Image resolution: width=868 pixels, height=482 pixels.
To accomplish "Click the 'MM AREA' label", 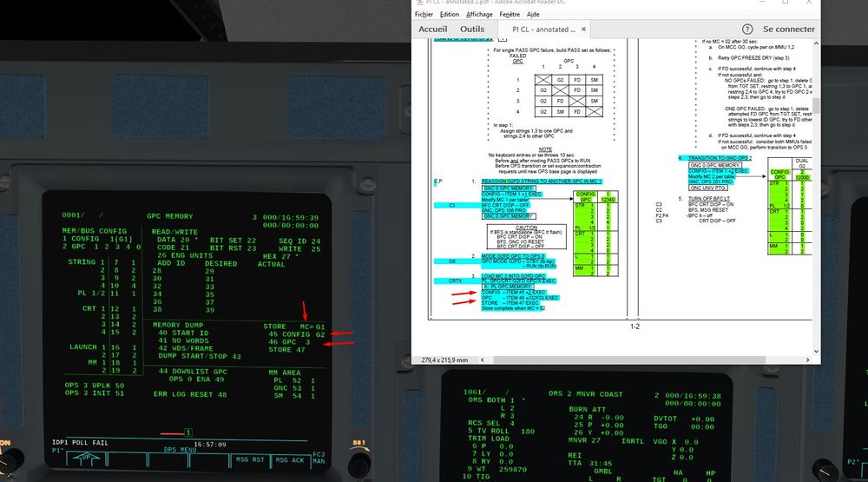I will (x=285, y=373).
